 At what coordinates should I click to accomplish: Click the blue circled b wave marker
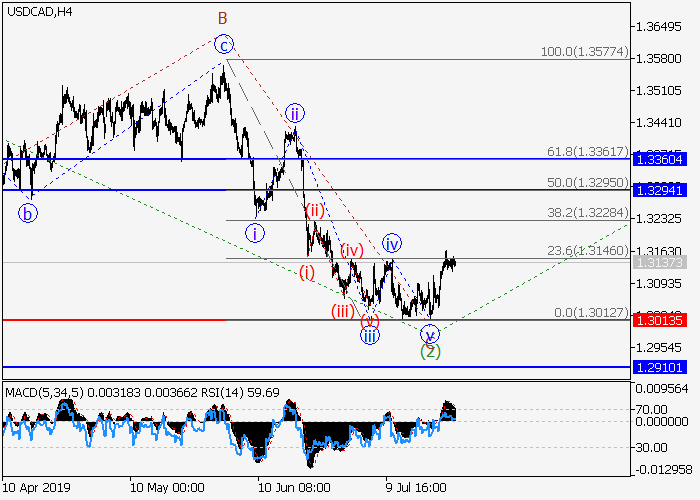29,213
